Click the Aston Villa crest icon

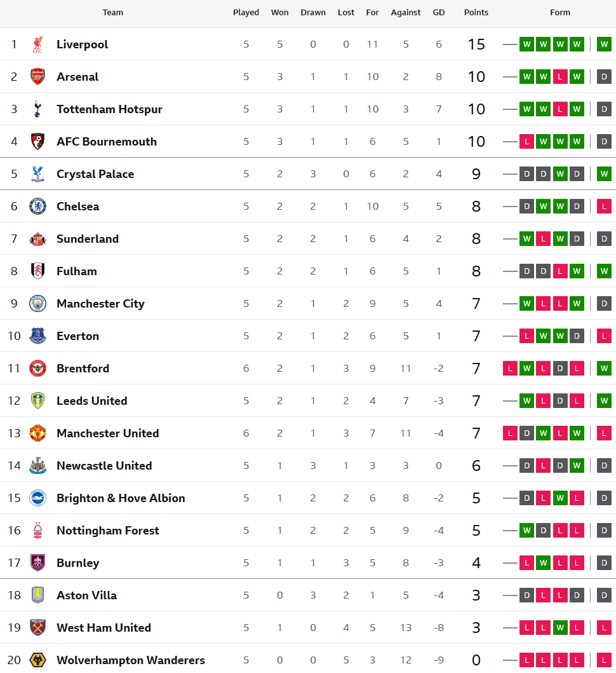38,595
